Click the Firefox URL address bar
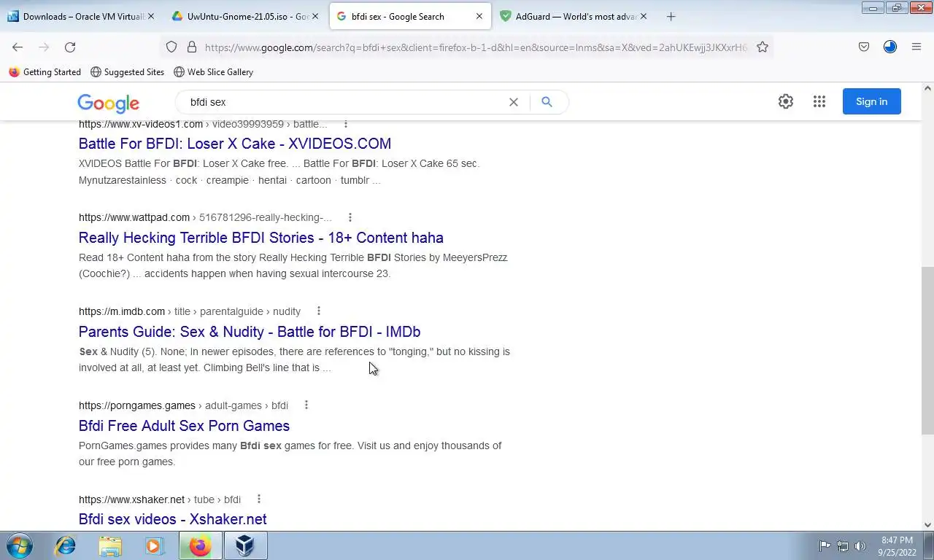This screenshot has height=560, width=934. pyautogui.click(x=476, y=47)
